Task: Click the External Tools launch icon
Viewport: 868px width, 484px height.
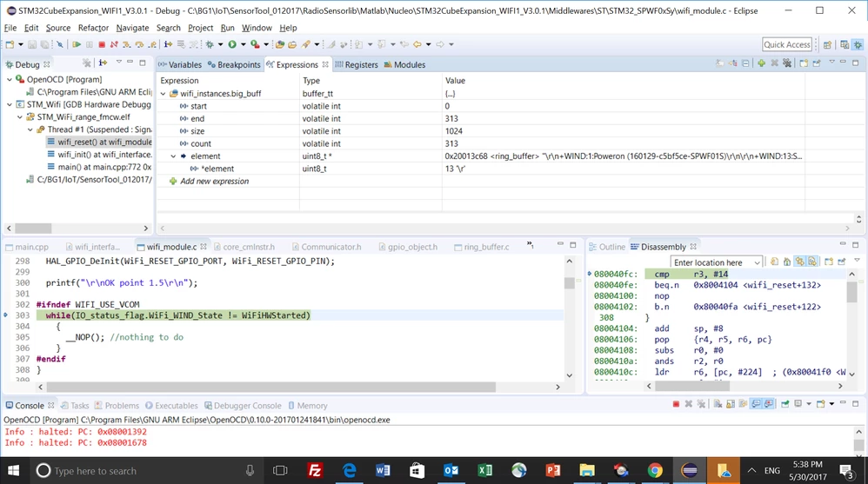Action: pos(255,44)
